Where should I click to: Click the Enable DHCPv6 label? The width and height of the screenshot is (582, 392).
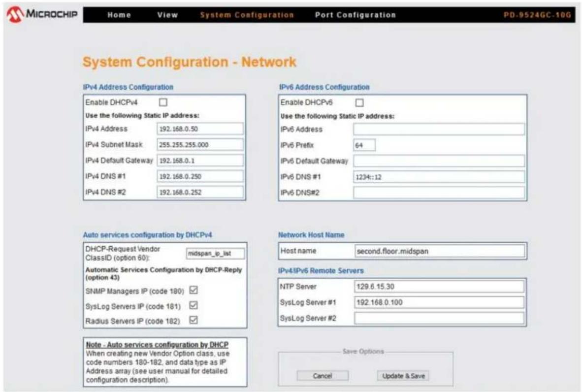307,102
